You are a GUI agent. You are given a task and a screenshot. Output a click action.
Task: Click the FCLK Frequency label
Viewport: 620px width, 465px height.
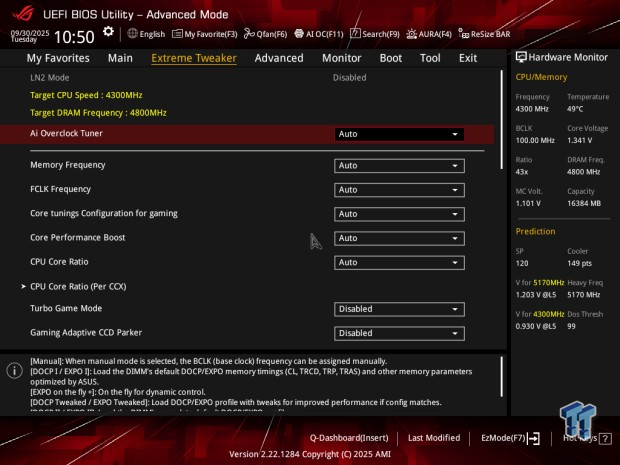(60, 189)
